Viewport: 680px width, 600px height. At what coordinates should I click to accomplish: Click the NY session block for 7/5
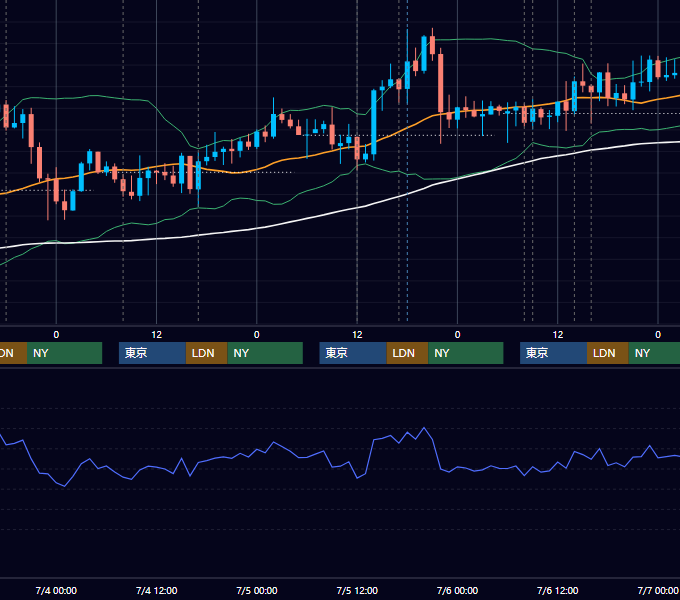coord(466,353)
